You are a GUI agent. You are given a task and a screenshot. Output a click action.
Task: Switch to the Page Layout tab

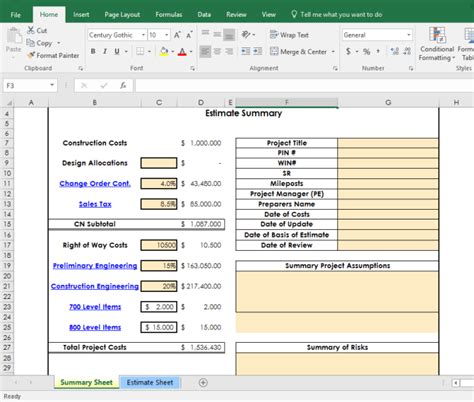pos(122,15)
